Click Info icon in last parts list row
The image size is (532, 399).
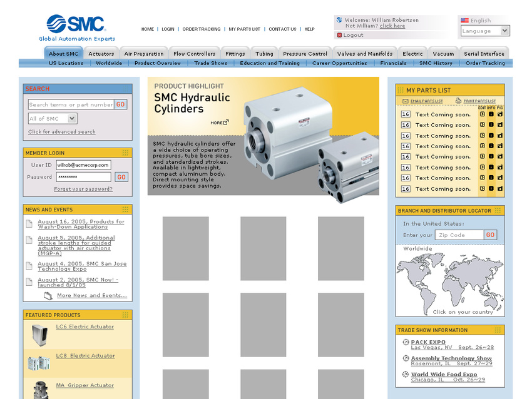[491, 188]
